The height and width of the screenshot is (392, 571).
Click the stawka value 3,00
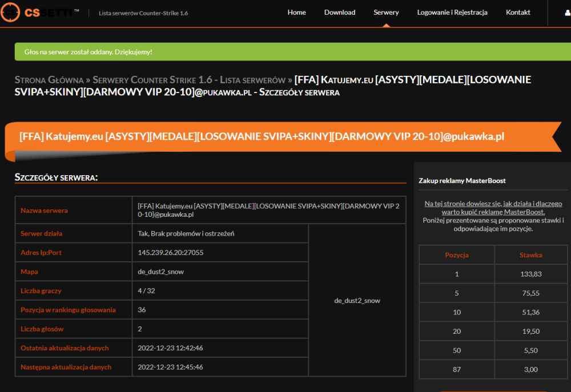tap(530, 369)
